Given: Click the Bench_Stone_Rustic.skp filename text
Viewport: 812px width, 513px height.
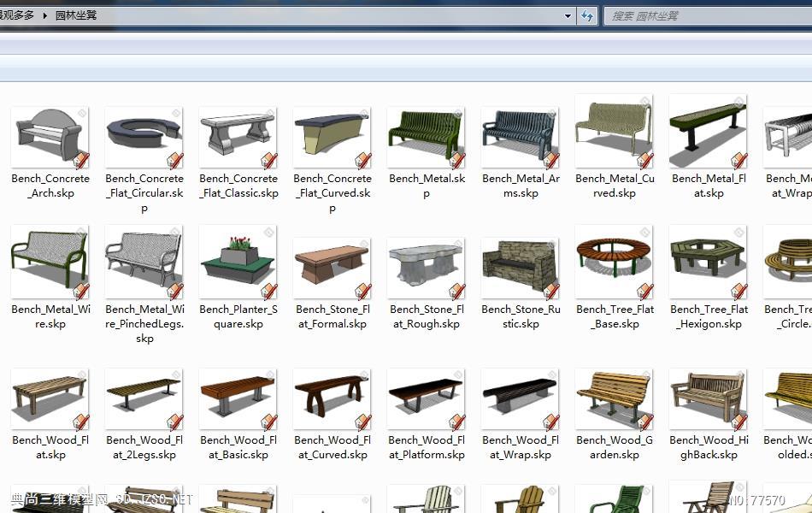Looking at the screenshot, I should tap(521, 316).
